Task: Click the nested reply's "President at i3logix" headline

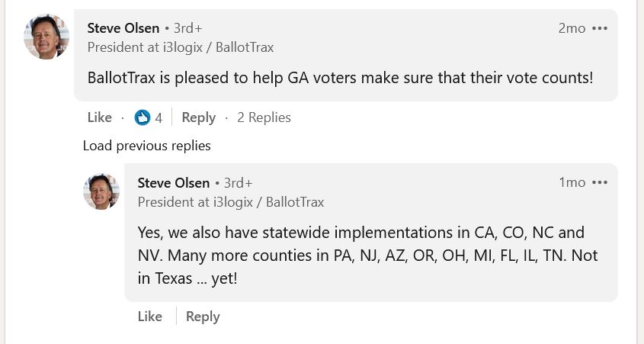Action: [231, 202]
